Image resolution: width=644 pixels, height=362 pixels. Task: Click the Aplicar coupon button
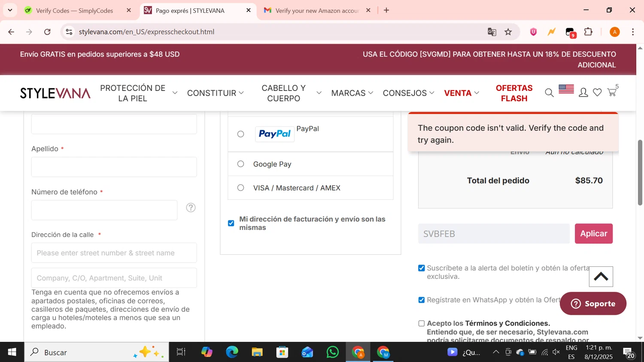594,233
